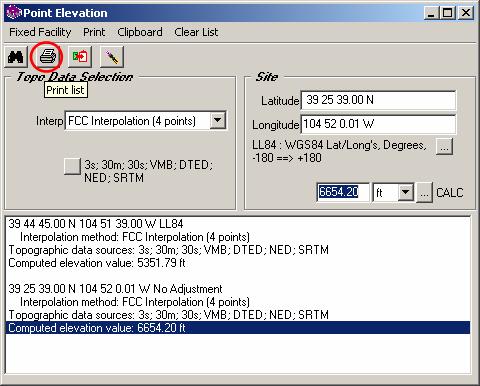Click the ellipsis button next to CALC
The width and height of the screenshot is (480, 386).
pyautogui.click(x=424, y=192)
